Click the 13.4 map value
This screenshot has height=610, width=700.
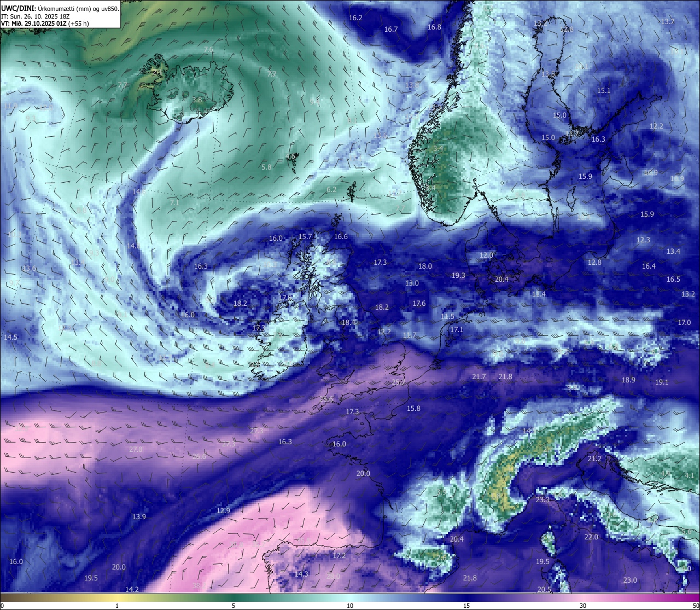(x=673, y=252)
